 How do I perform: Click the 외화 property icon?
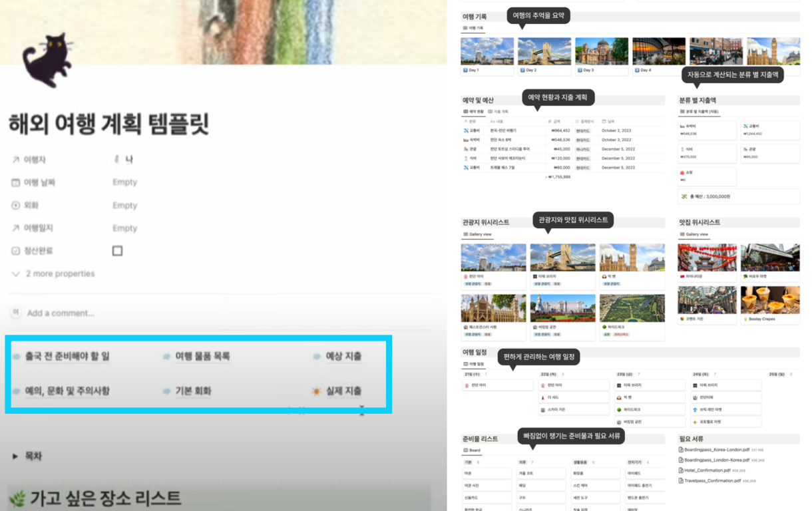click(x=16, y=206)
